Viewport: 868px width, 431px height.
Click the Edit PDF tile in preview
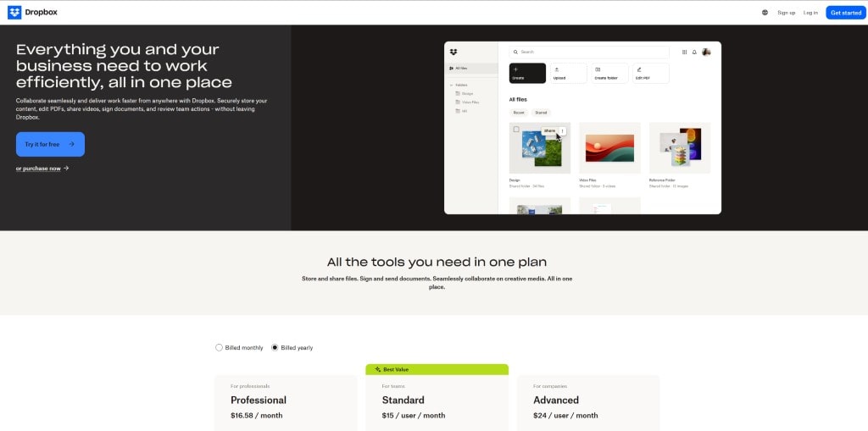pos(650,73)
